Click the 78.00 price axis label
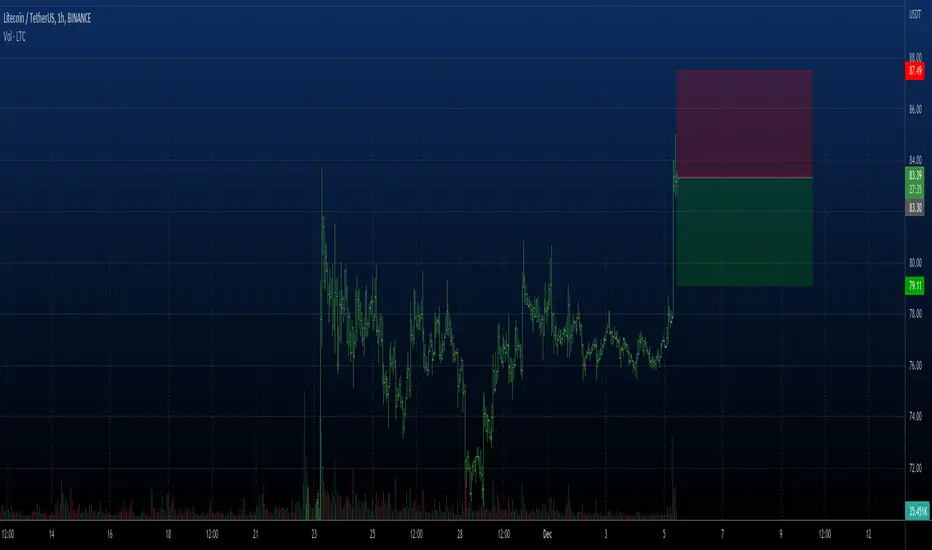 coord(915,313)
